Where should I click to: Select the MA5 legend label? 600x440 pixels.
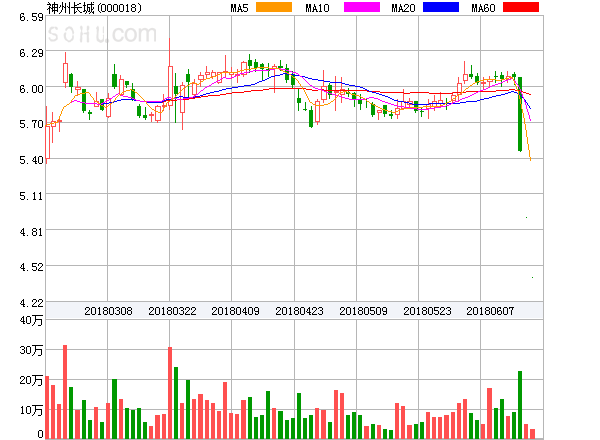click(239, 8)
